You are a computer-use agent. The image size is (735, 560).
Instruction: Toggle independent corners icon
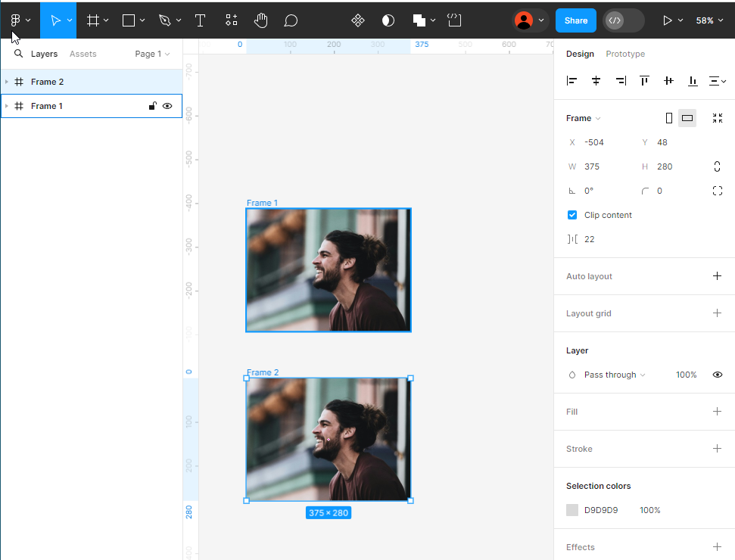(x=717, y=191)
